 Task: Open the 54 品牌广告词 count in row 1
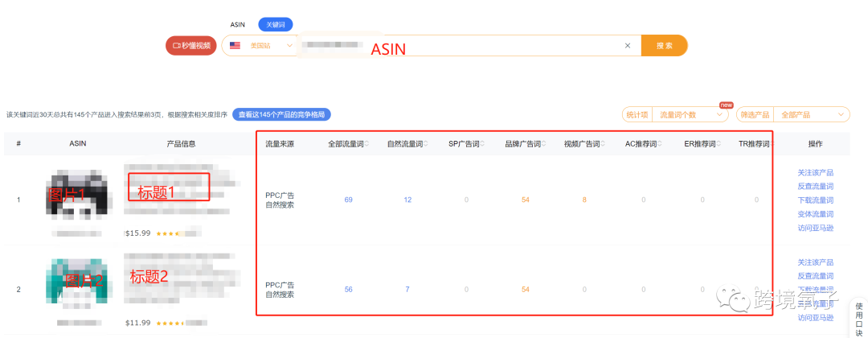526,200
